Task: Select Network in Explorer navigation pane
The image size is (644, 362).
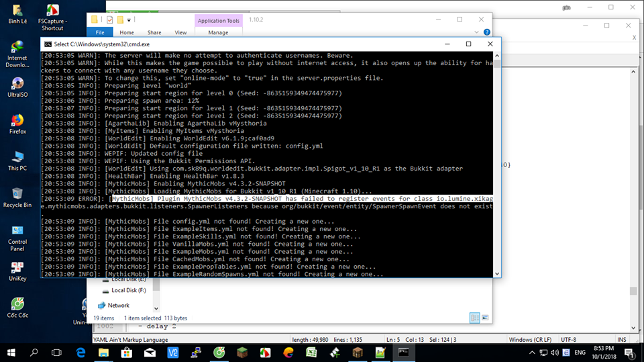Action: click(x=118, y=305)
